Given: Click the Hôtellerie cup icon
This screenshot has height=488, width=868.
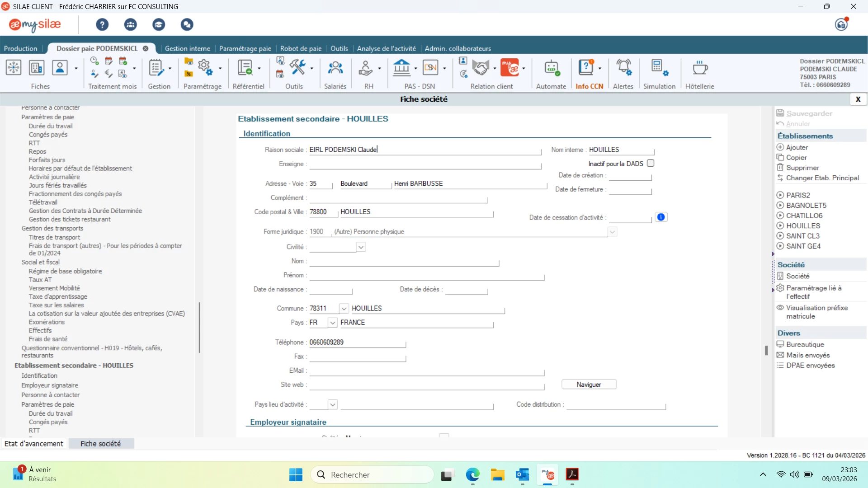Looking at the screenshot, I should pos(699,69).
